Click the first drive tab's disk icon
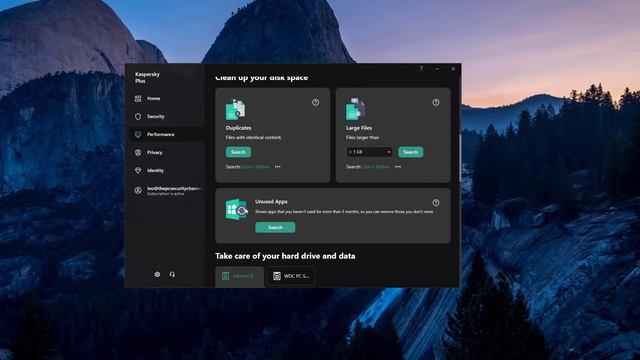The image size is (640, 360). (x=225, y=276)
